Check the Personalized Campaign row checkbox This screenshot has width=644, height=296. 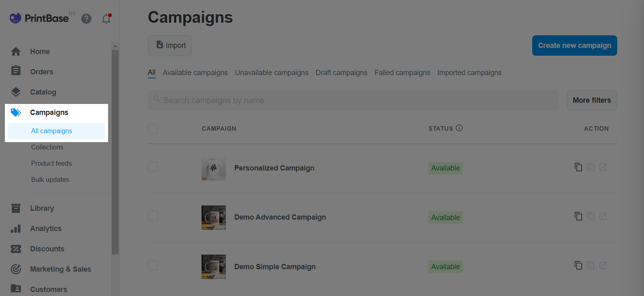pyautogui.click(x=153, y=166)
